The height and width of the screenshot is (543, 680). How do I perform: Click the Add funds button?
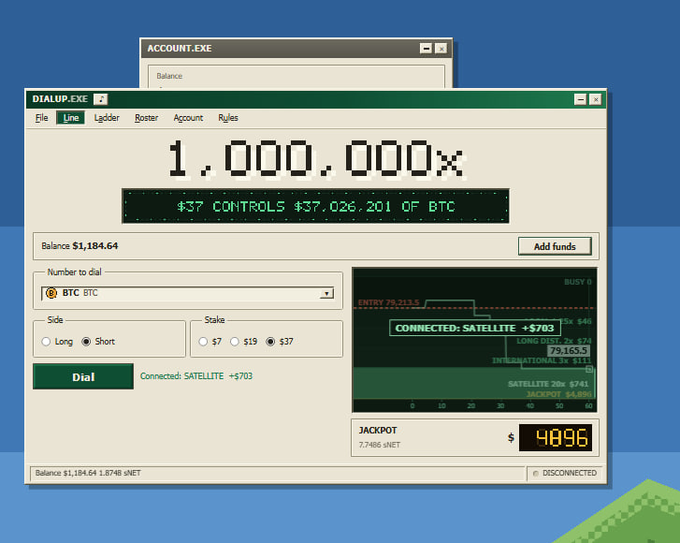555,246
